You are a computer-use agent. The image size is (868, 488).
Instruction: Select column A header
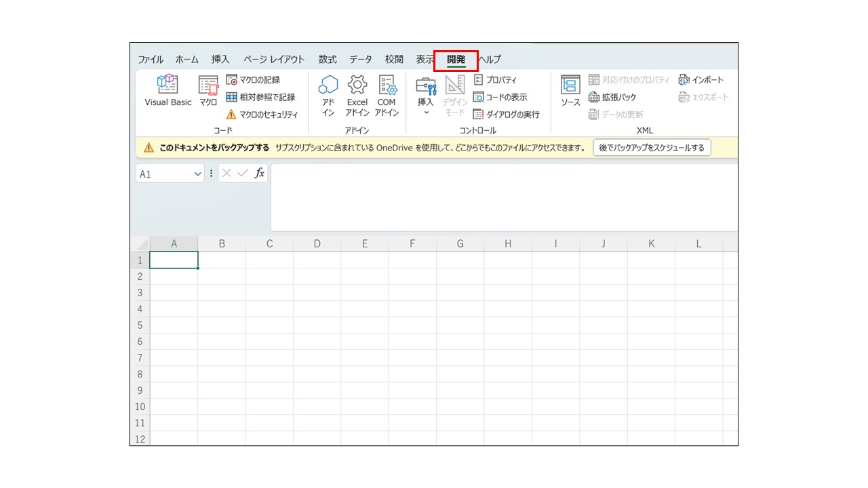(174, 244)
